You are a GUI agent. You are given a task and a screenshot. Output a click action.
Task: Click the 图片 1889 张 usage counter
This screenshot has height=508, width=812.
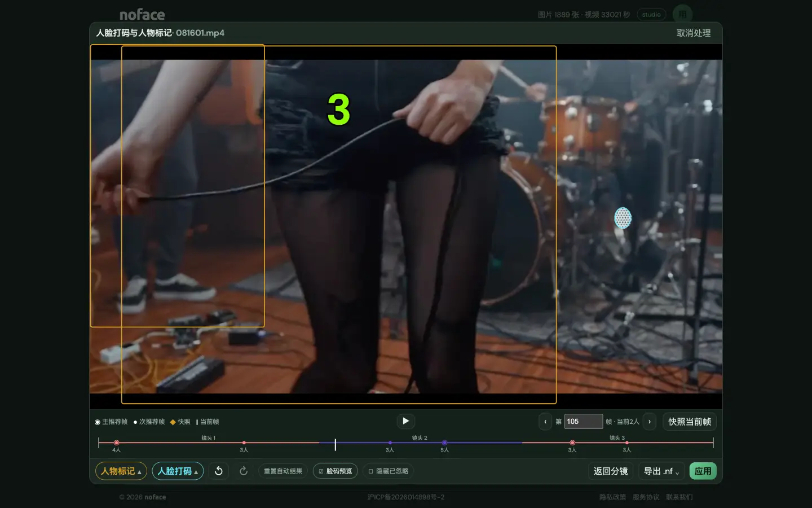click(x=558, y=15)
